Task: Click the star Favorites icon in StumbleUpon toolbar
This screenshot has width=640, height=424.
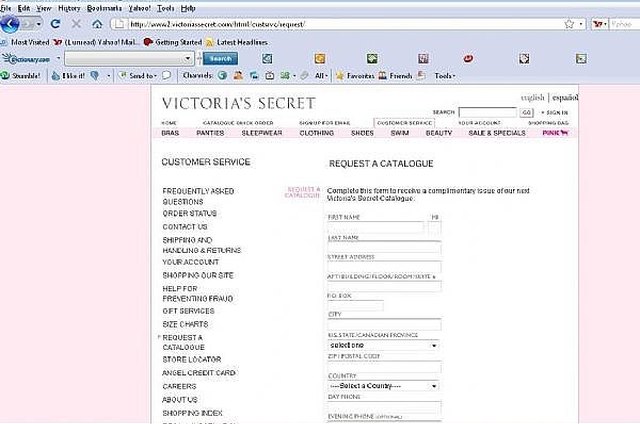Action: coord(340,75)
